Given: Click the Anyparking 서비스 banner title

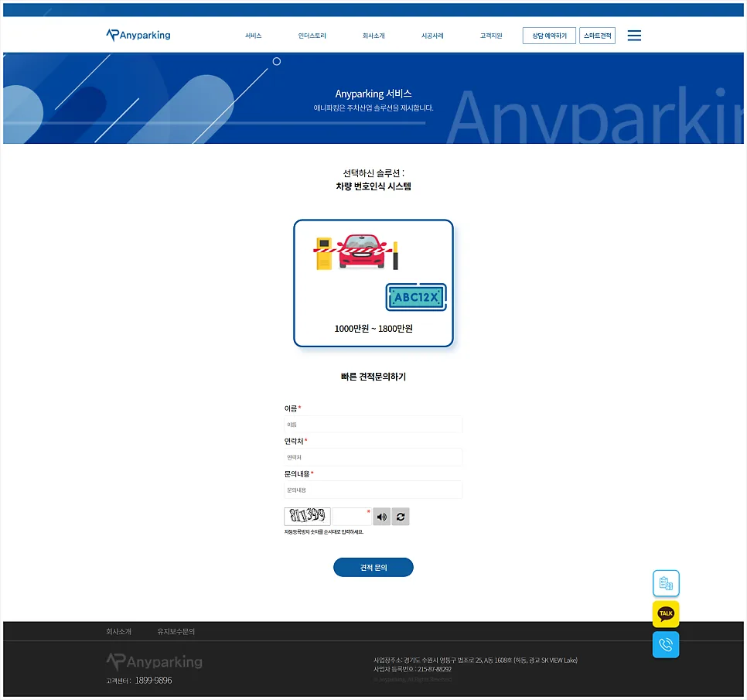Looking at the screenshot, I should pos(373,94).
